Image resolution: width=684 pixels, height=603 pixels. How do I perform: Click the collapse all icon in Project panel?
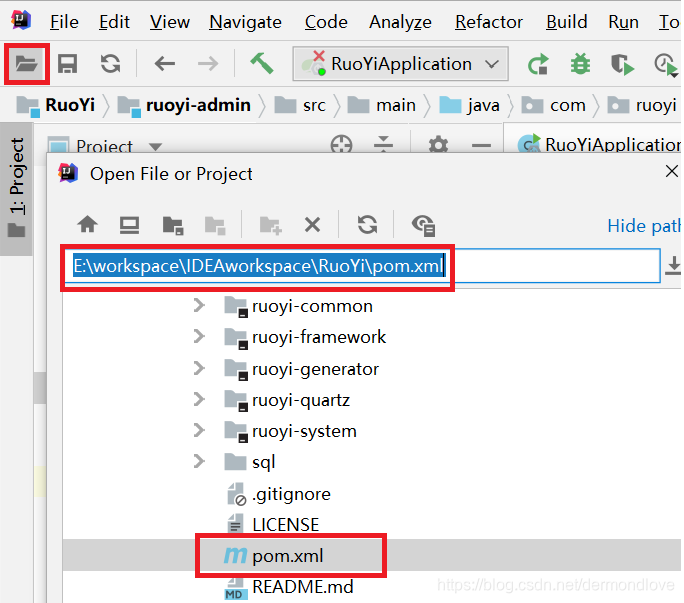click(x=383, y=144)
